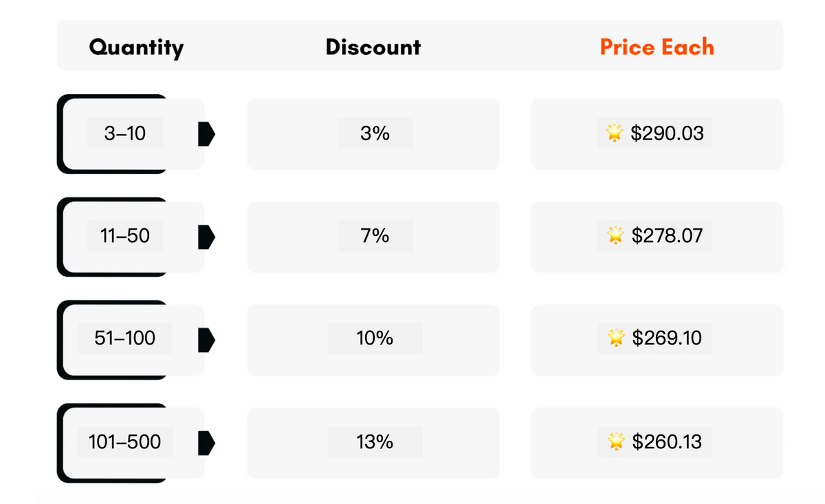
Task: Choose the 51–100 quantity tier
Action: [125, 338]
